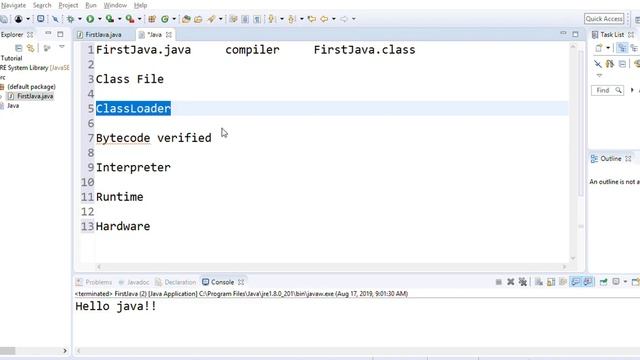
Task: Open Package Explorer view menu triangle
Action: (62, 47)
